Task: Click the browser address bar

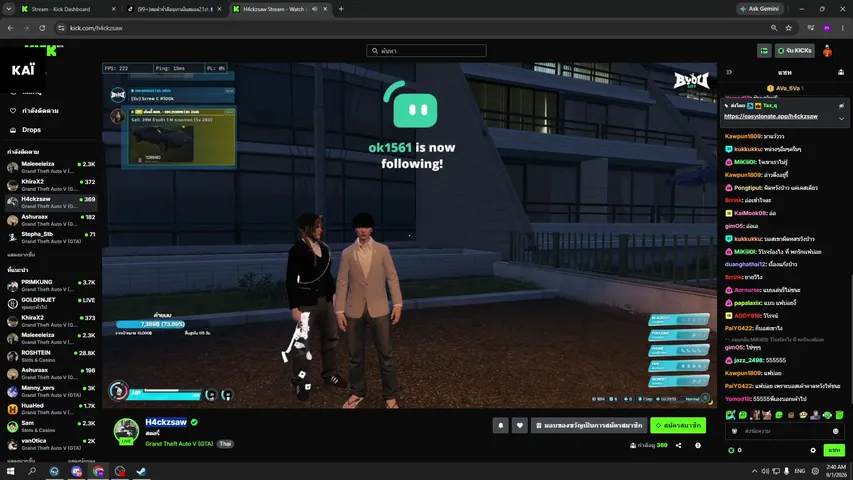Action: click(413, 28)
